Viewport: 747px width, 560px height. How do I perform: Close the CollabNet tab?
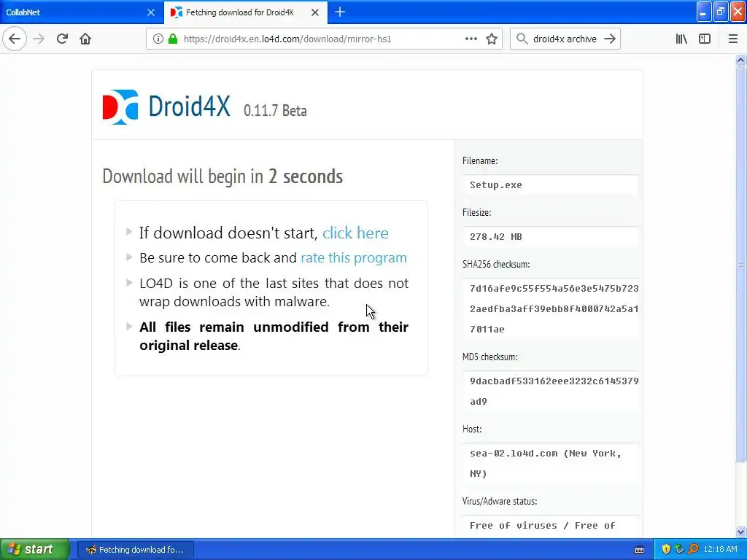151,12
